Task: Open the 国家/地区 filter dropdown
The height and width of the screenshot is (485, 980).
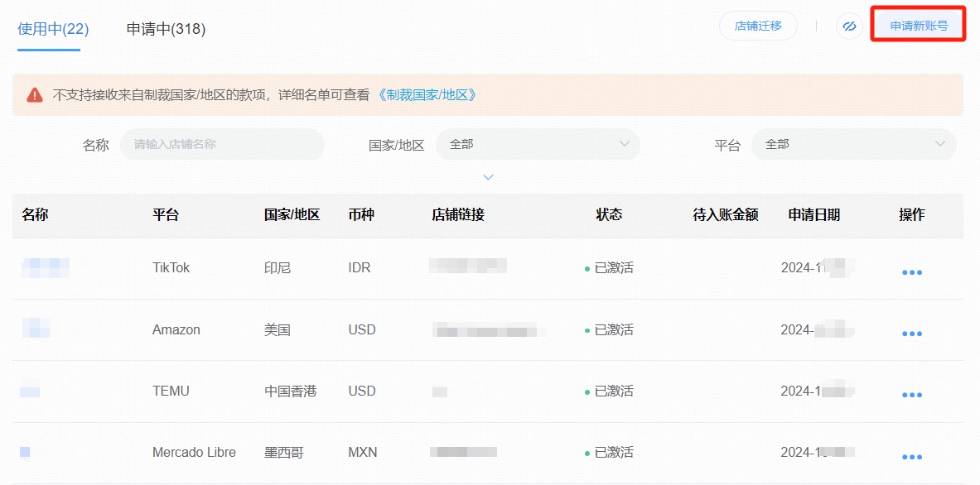Action: click(x=538, y=144)
